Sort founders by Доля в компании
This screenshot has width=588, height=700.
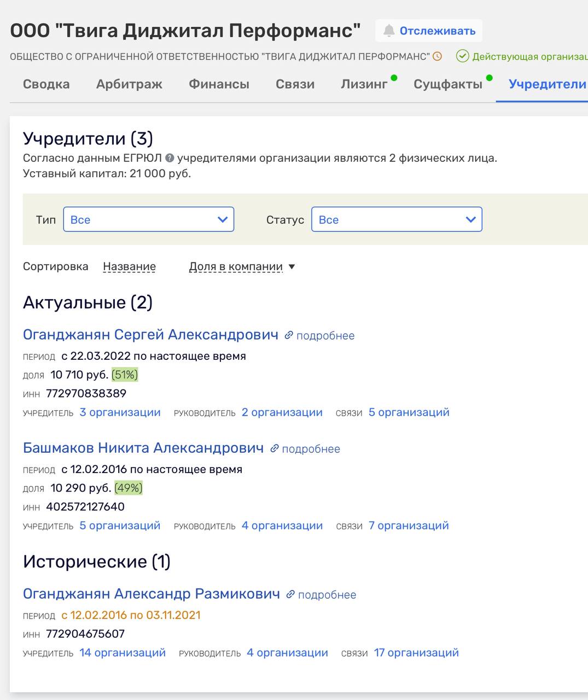(236, 267)
